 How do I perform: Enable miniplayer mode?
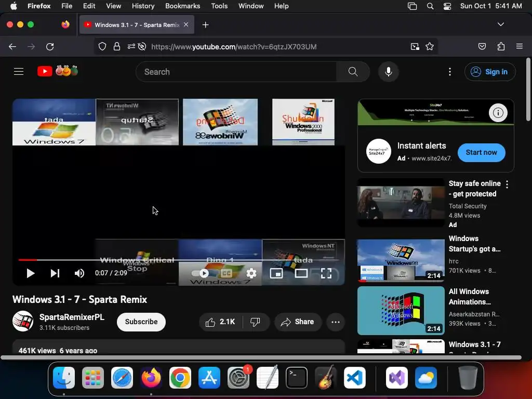[276, 273]
